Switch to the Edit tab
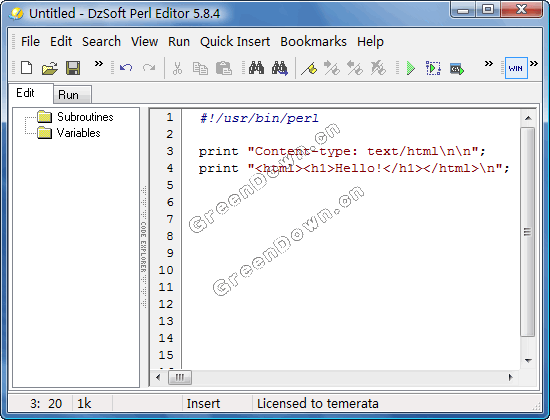 tap(31, 93)
